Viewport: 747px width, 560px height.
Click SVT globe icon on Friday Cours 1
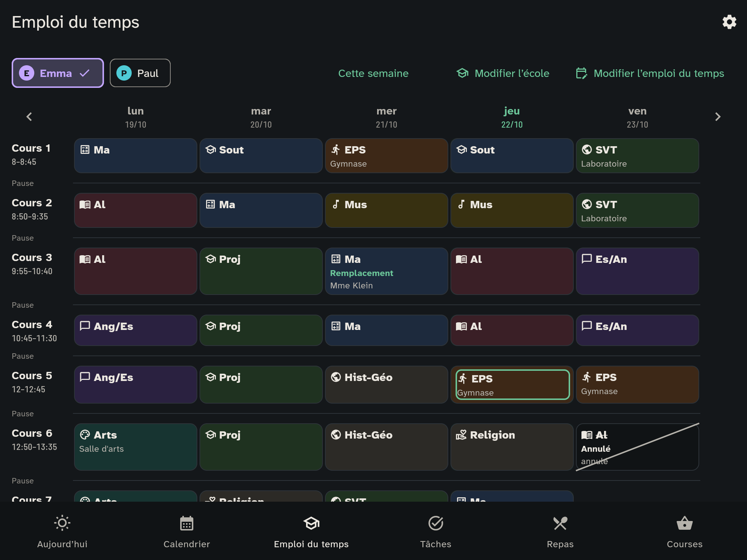point(587,150)
